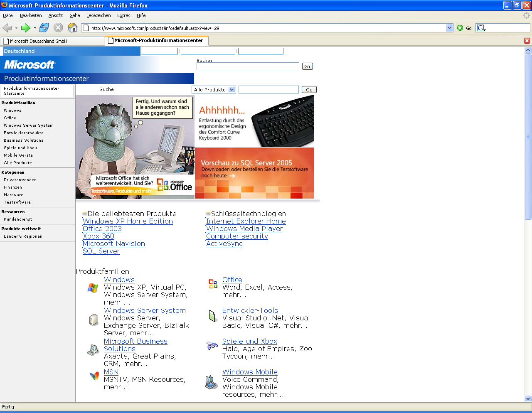The width and height of the screenshot is (532, 413).
Task: Open the Ansicht menu
Action: [56, 15]
